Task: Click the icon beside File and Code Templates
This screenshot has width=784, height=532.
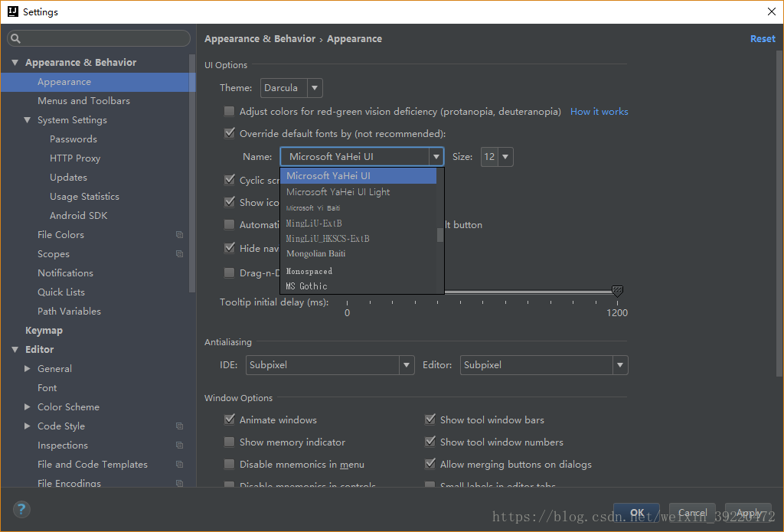Action: pyautogui.click(x=179, y=465)
